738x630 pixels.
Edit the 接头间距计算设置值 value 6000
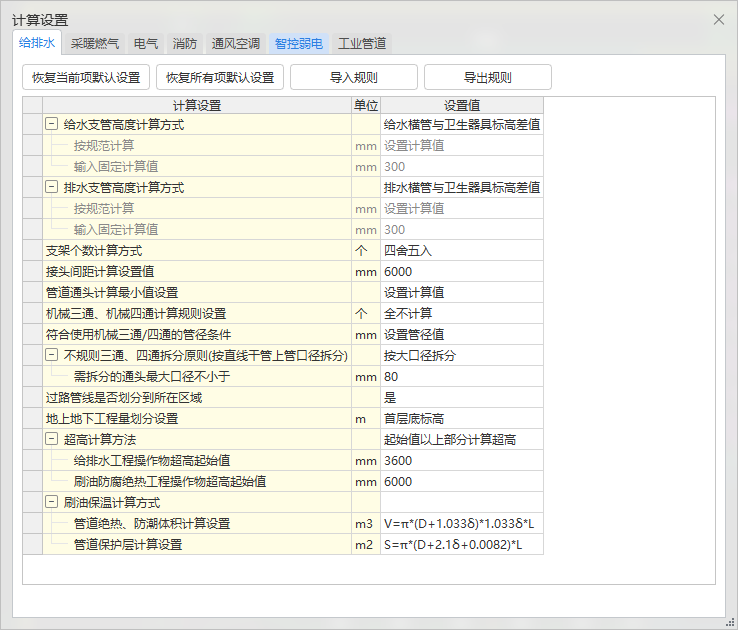tap(461, 271)
